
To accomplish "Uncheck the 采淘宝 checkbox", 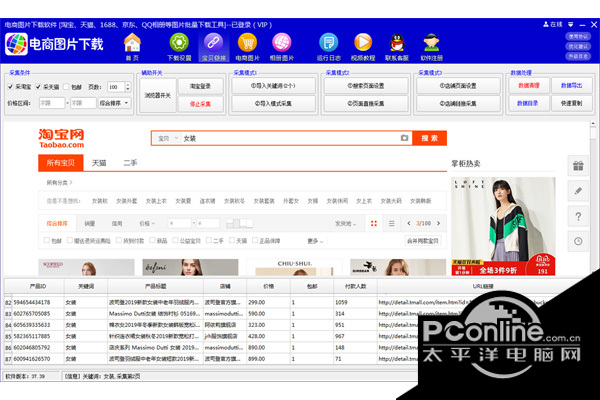I will click(x=10, y=87).
